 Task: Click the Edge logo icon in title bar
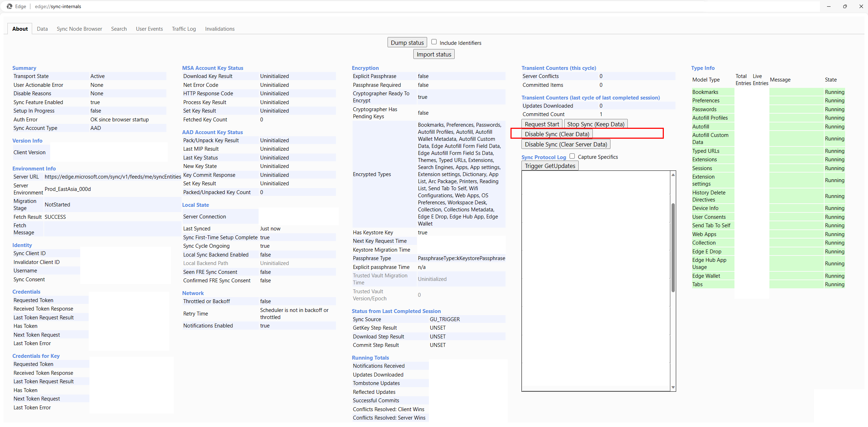[x=10, y=6]
